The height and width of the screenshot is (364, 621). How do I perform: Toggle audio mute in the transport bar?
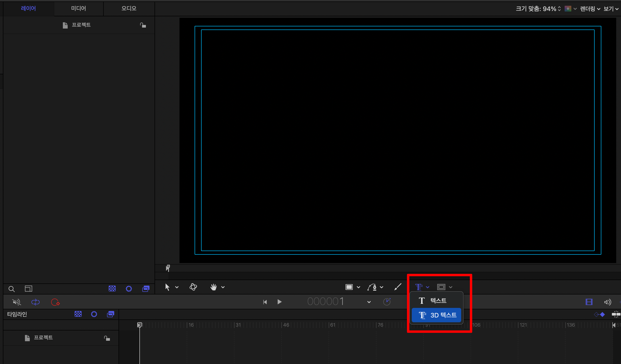(17, 302)
